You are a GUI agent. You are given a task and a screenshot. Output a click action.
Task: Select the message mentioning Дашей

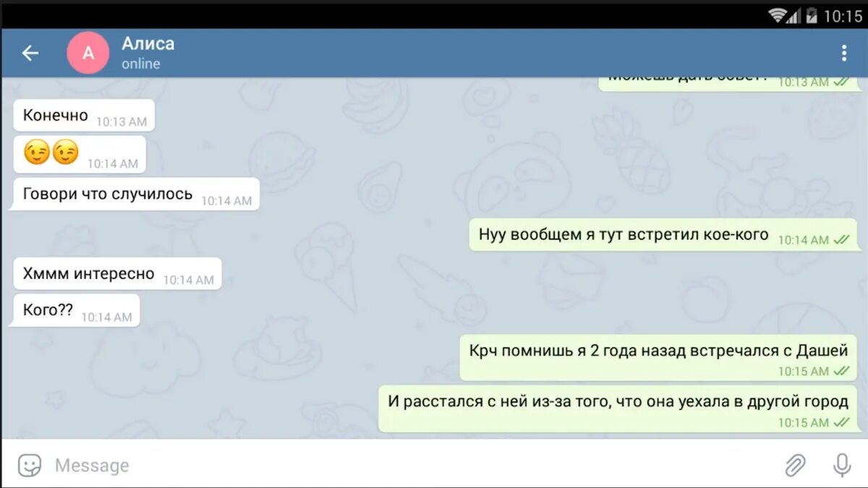click(x=659, y=358)
